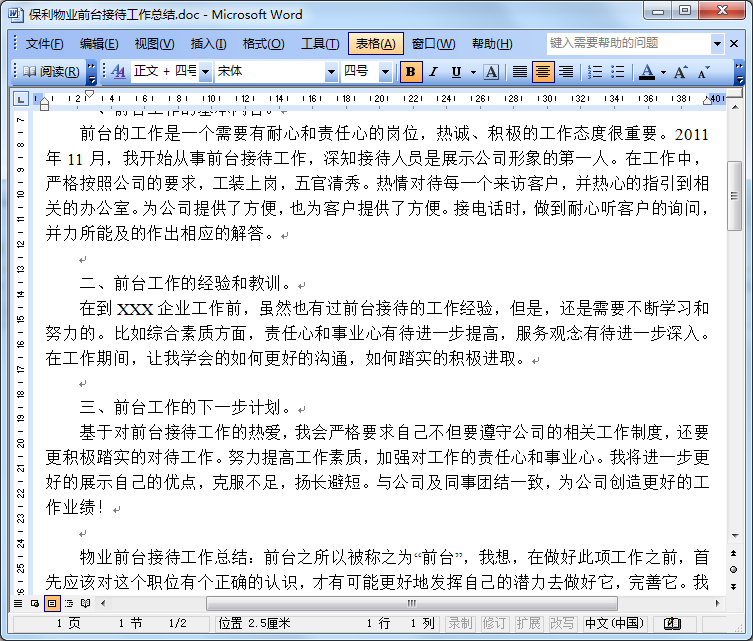Click first-line indent marker on ruler
753x641 pixels.
[89, 94]
